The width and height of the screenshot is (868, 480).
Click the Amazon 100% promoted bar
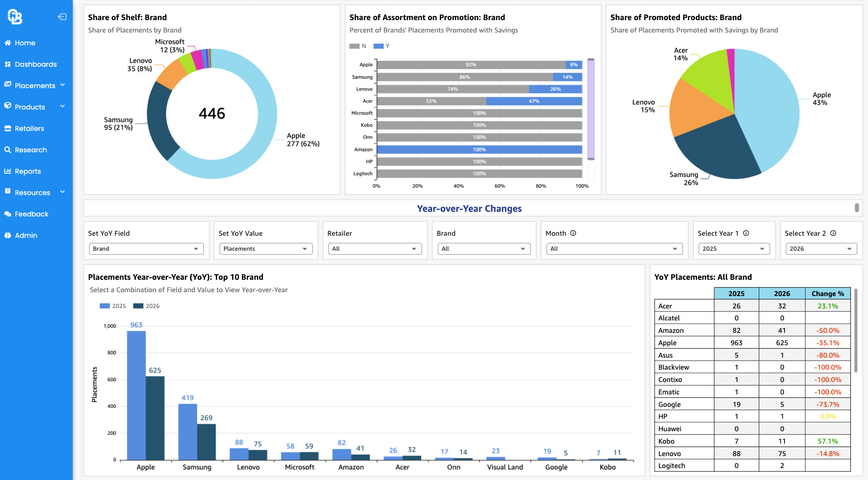(x=479, y=149)
